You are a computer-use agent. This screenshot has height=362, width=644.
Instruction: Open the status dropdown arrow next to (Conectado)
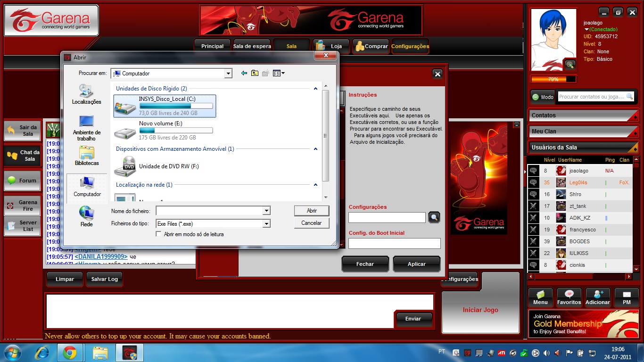pos(586,30)
